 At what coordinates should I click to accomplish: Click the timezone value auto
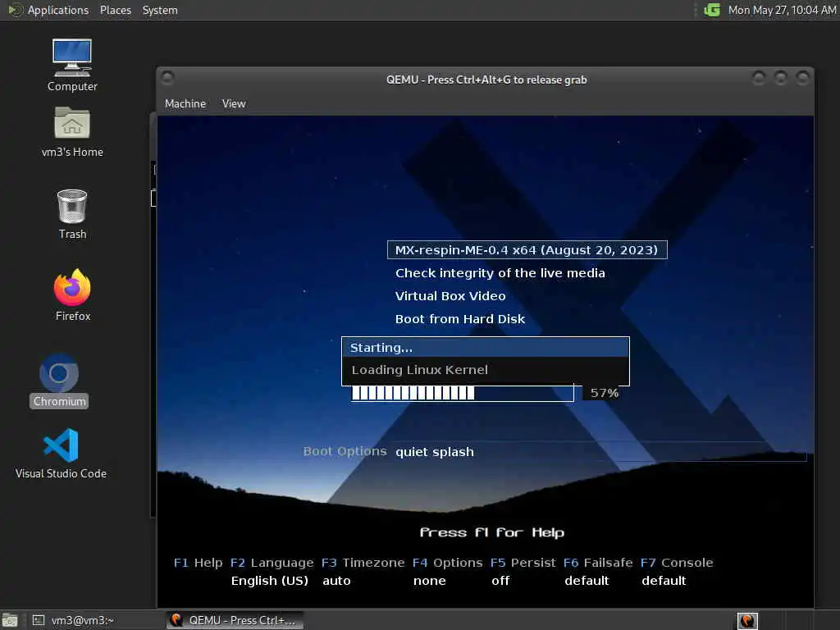(x=336, y=581)
